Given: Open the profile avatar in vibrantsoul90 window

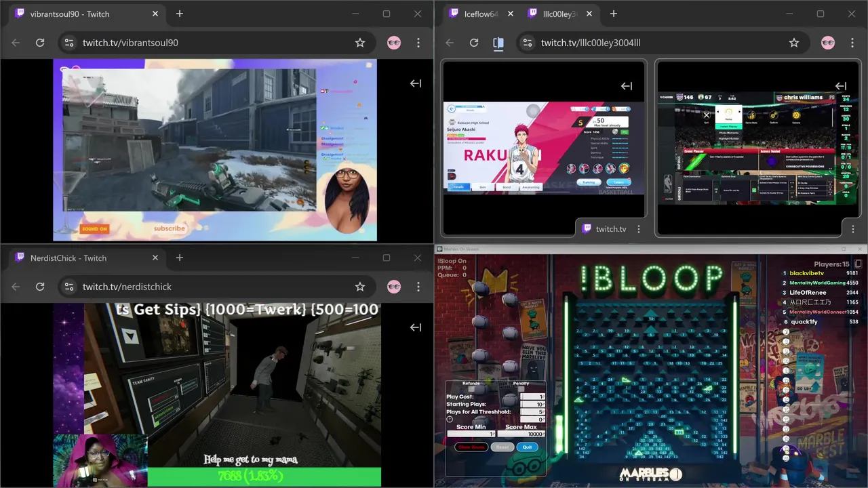Looking at the screenshot, I should tap(394, 43).
